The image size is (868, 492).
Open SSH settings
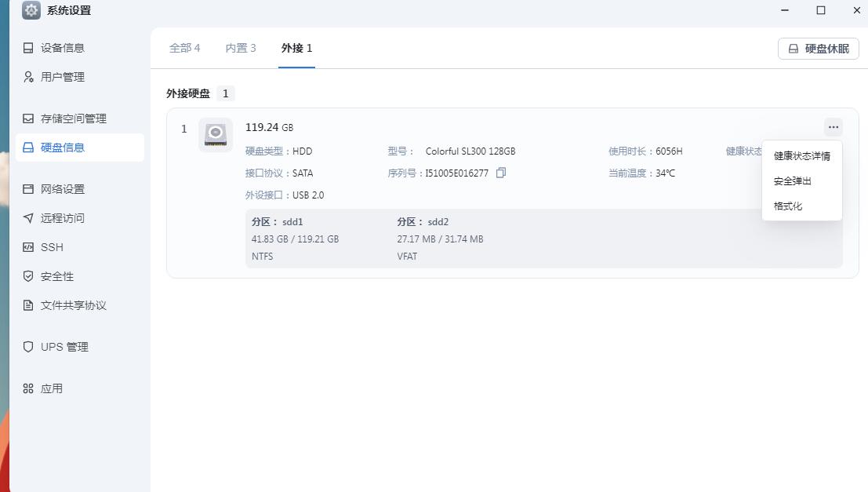coord(80,247)
